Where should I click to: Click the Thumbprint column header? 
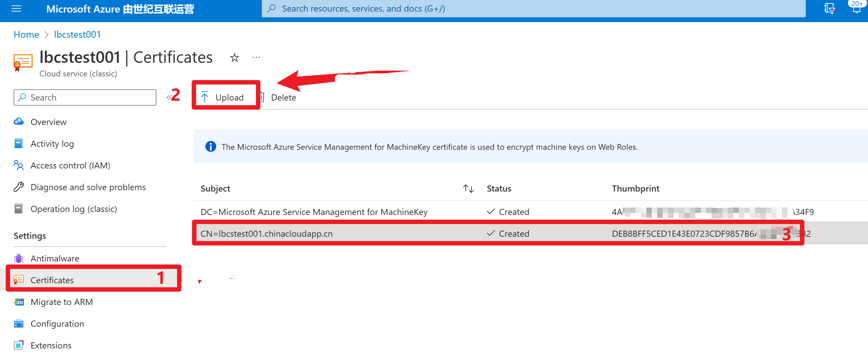(635, 188)
